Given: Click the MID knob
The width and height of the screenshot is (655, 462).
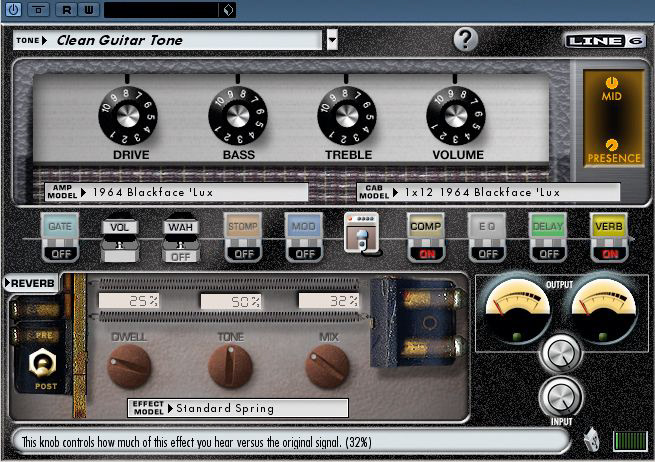Looking at the screenshot, I should [612, 83].
